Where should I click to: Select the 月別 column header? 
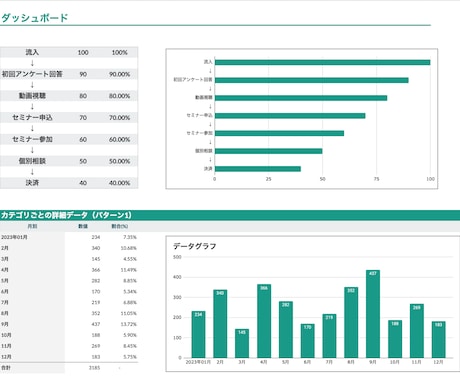pos(32,226)
